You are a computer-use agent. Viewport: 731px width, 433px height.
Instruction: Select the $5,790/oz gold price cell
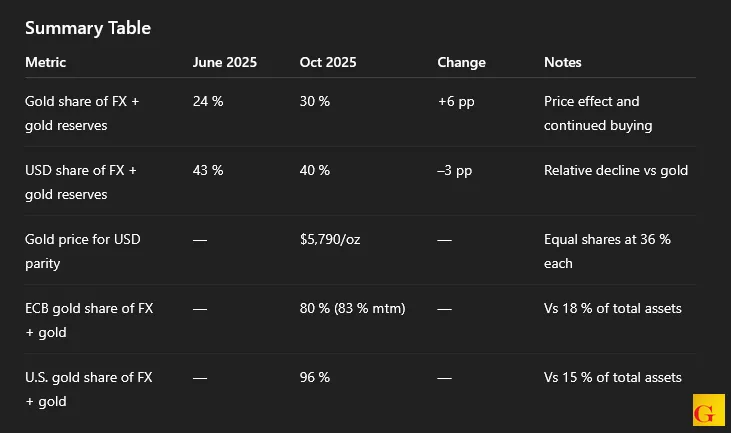click(330, 239)
